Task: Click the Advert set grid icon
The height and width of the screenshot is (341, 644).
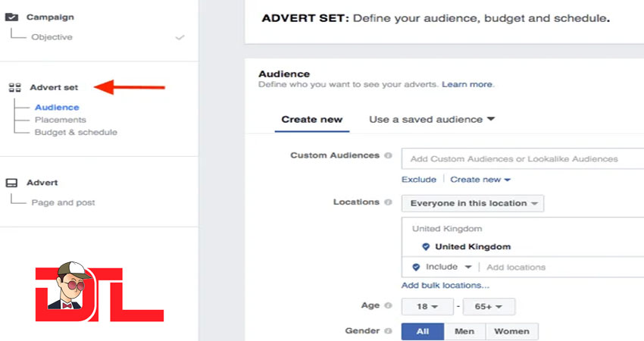Action: coord(14,88)
